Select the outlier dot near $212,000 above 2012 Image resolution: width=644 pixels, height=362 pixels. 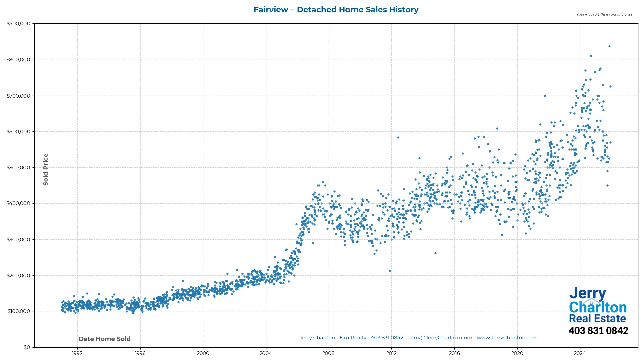click(389, 270)
